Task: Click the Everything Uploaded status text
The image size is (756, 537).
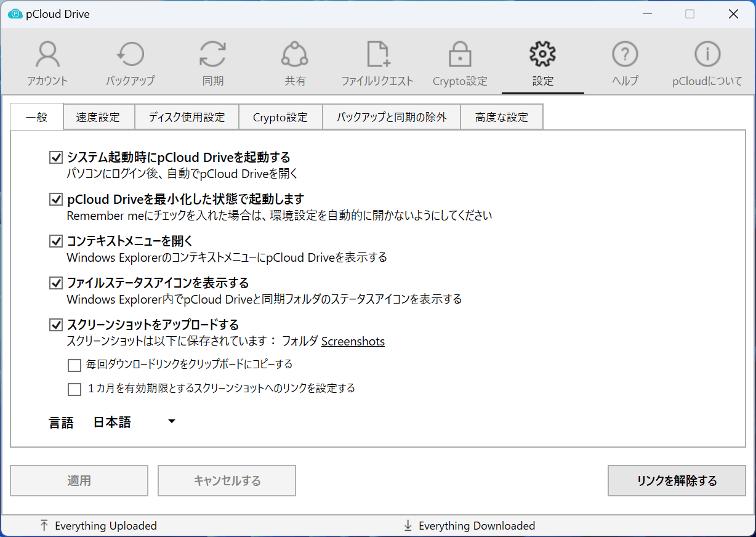Action: point(106,526)
